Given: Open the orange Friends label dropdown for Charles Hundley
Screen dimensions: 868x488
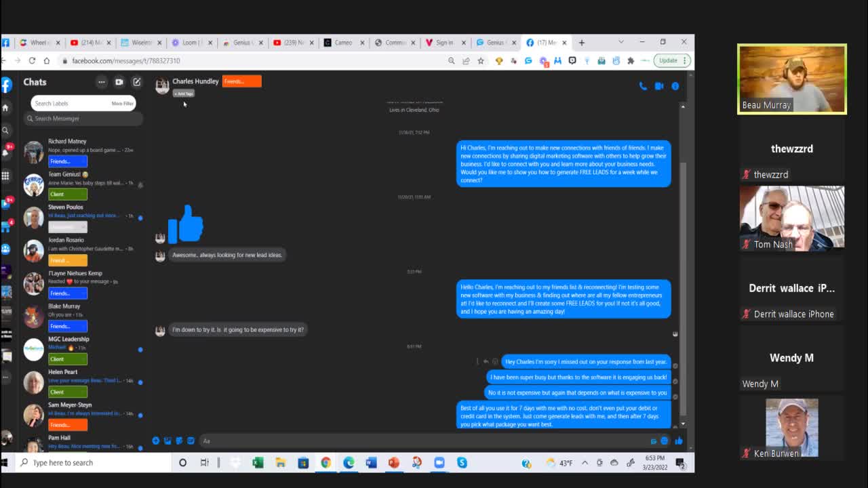Looking at the screenshot, I should point(241,81).
